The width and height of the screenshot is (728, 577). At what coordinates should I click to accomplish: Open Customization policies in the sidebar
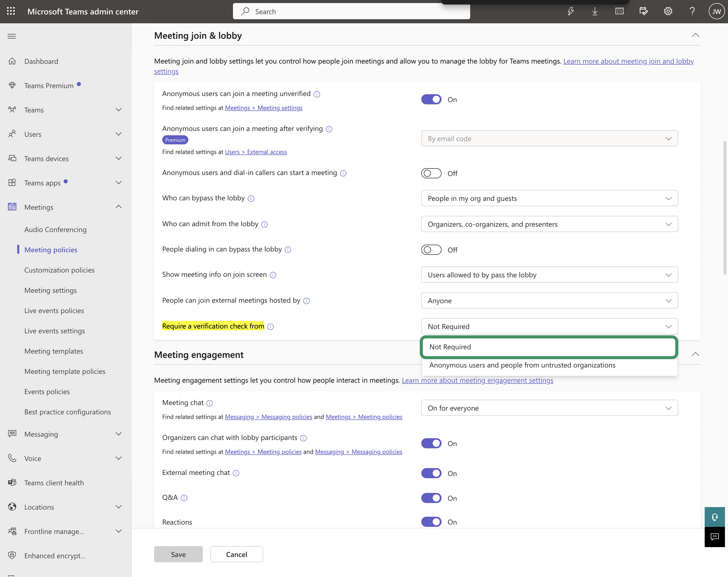[59, 270]
